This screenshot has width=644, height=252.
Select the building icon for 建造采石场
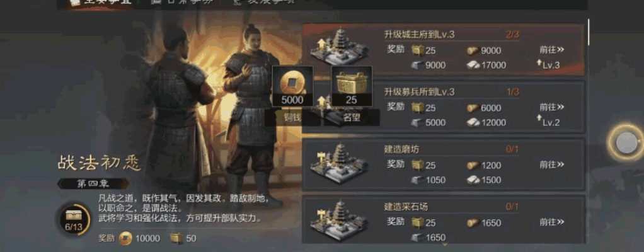[340, 220]
